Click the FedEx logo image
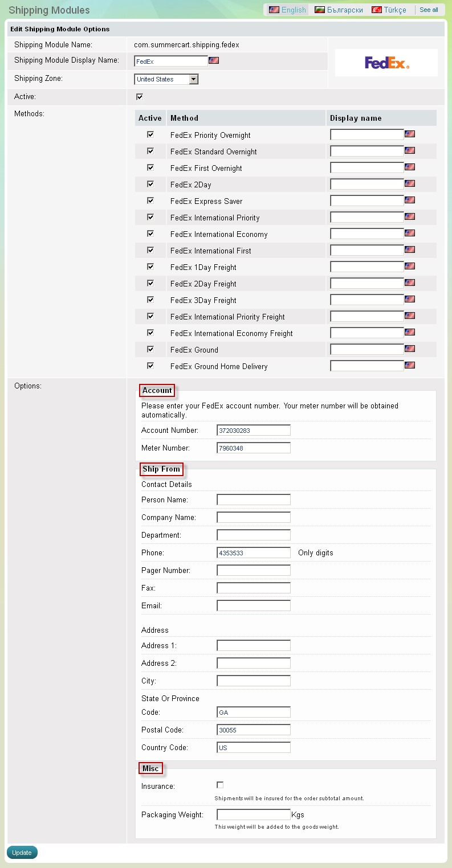The image size is (452, 868). click(386, 63)
